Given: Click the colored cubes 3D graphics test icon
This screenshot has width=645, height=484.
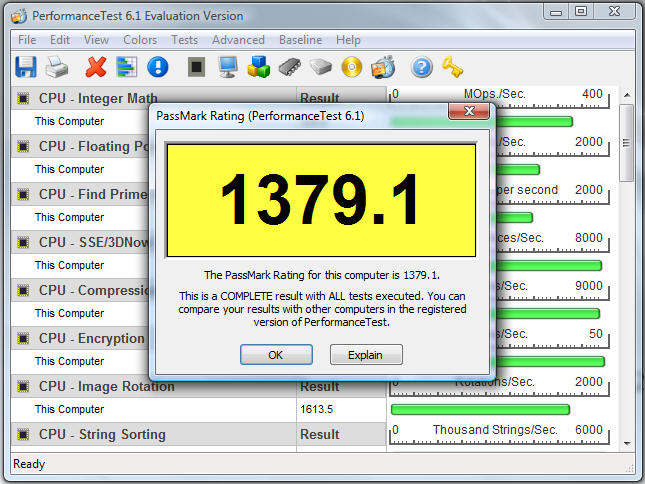Looking at the screenshot, I should point(259,67).
